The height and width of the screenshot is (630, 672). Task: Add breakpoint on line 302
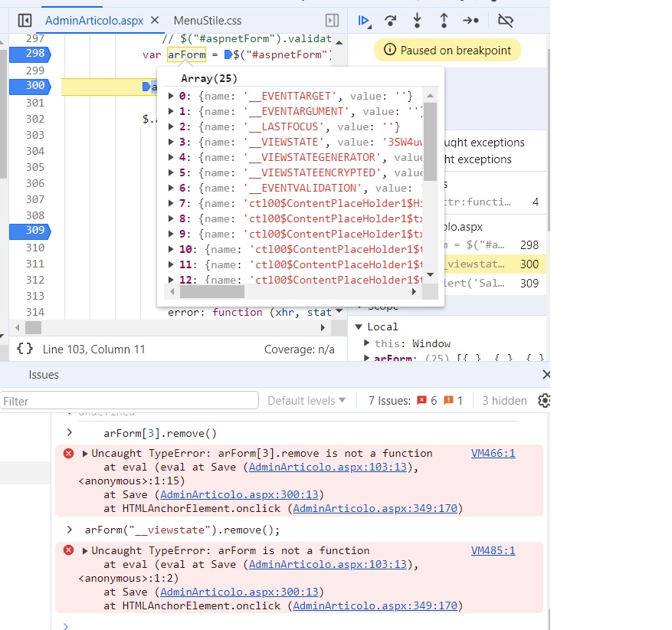34,119
